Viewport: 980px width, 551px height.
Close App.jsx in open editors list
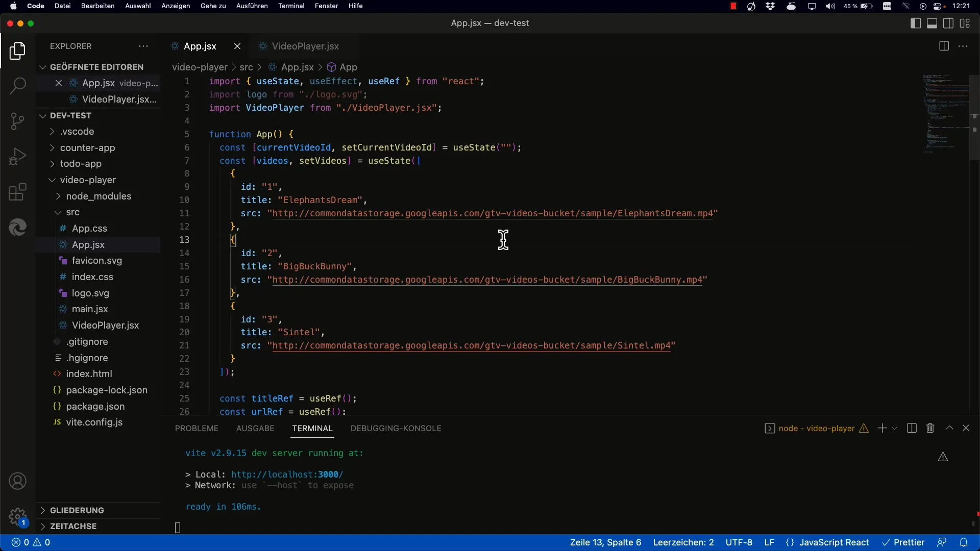click(59, 83)
